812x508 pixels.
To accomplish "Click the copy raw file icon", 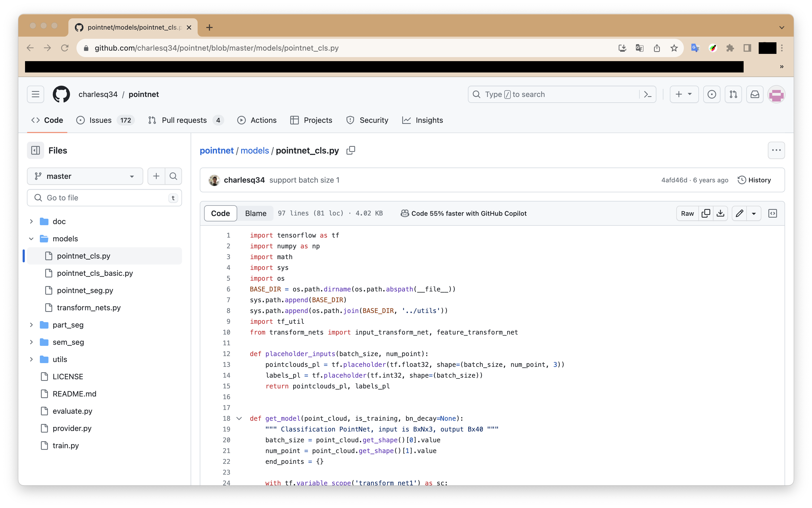I will pos(706,213).
